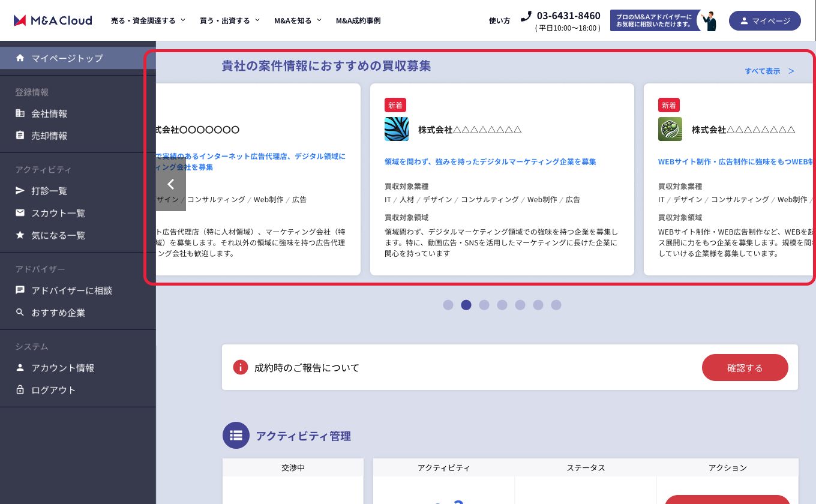Viewport: 816px width, 504px height.
Task: Expand the 売る・資金調達する dropdown menu
Action: click(148, 20)
